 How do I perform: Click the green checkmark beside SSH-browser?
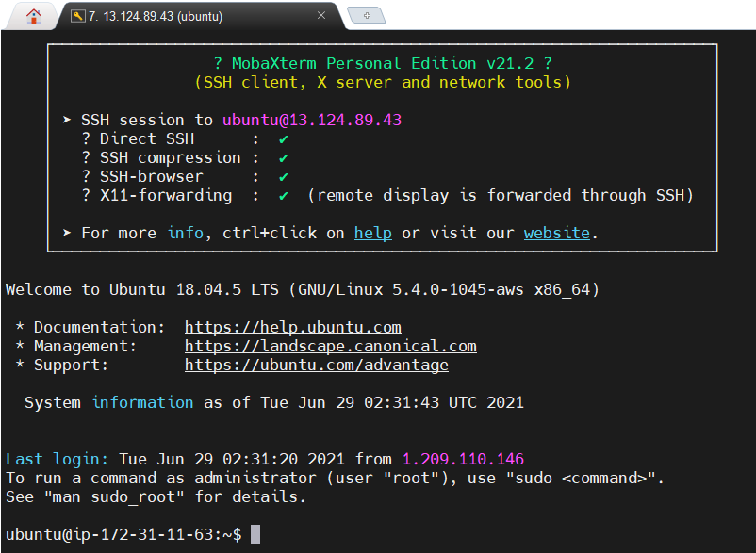click(x=284, y=177)
